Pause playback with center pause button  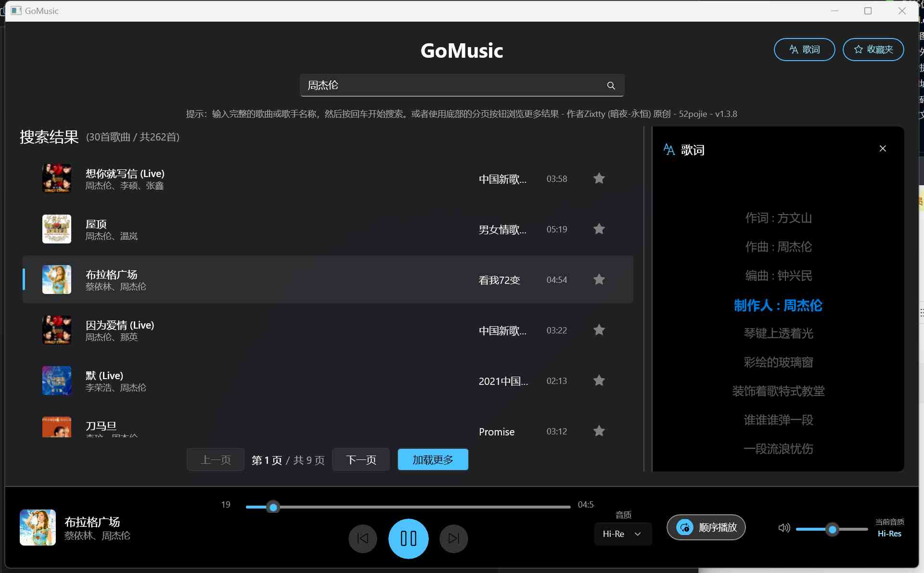click(408, 539)
